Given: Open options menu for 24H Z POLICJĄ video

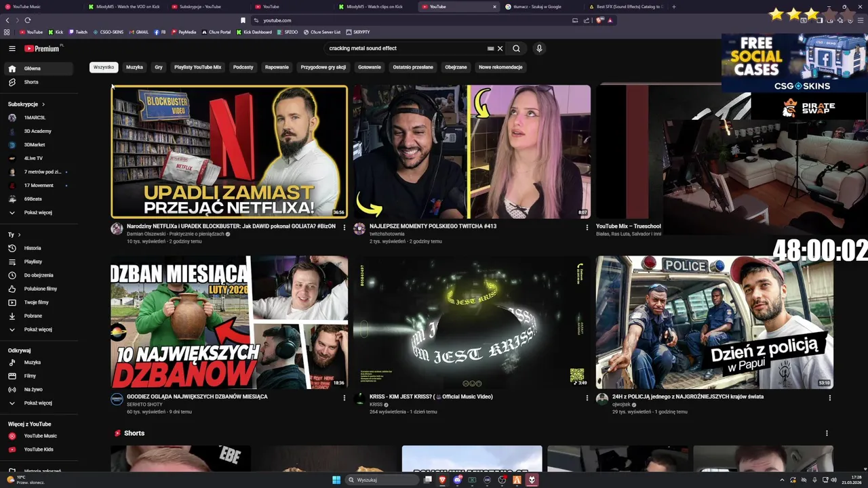Looking at the screenshot, I should 829,398.
